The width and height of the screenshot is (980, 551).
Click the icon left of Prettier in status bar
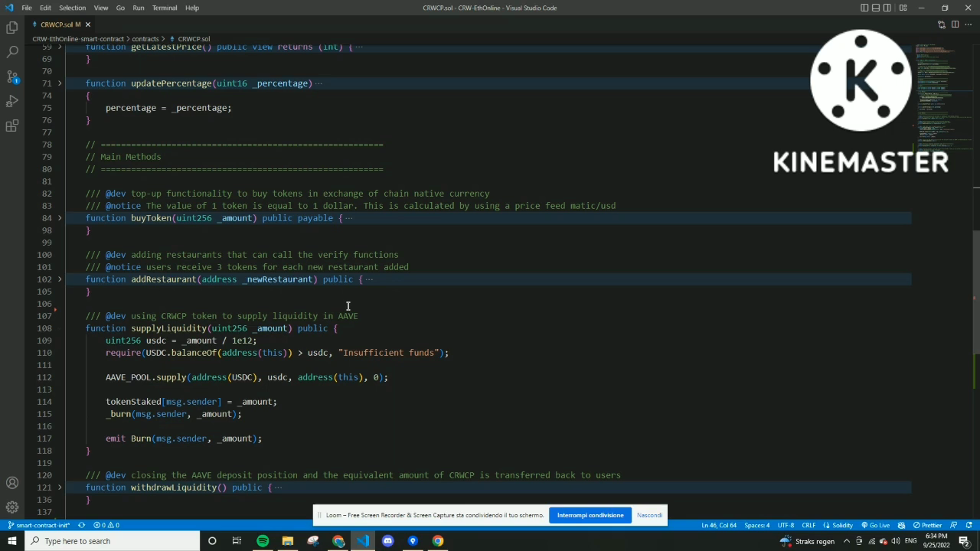(902, 525)
